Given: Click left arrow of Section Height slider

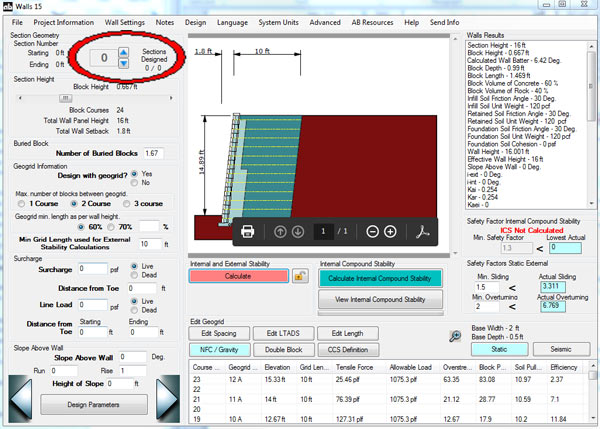Looking at the screenshot, I should 20,98.
